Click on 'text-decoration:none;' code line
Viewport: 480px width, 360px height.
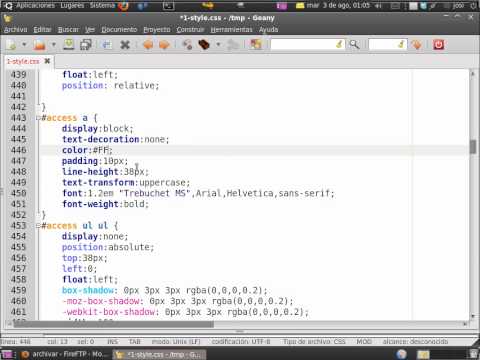click(115, 139)
